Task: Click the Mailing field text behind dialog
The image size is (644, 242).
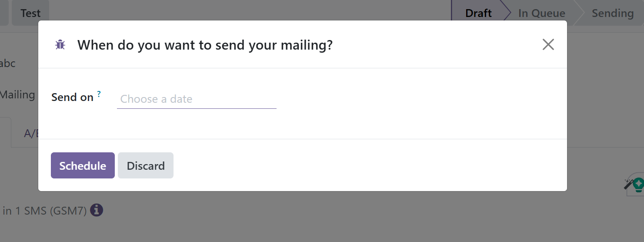Action: [17, 94]
